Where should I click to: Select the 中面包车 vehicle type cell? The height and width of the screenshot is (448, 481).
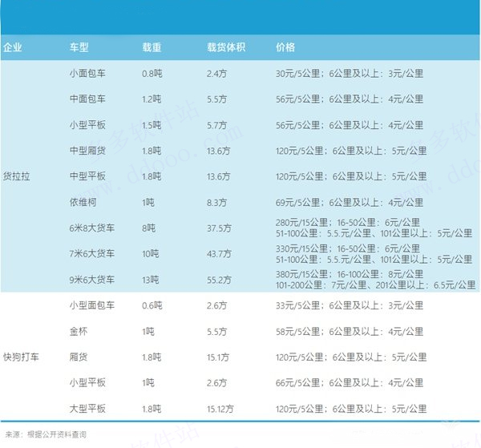tap(87, 99)
